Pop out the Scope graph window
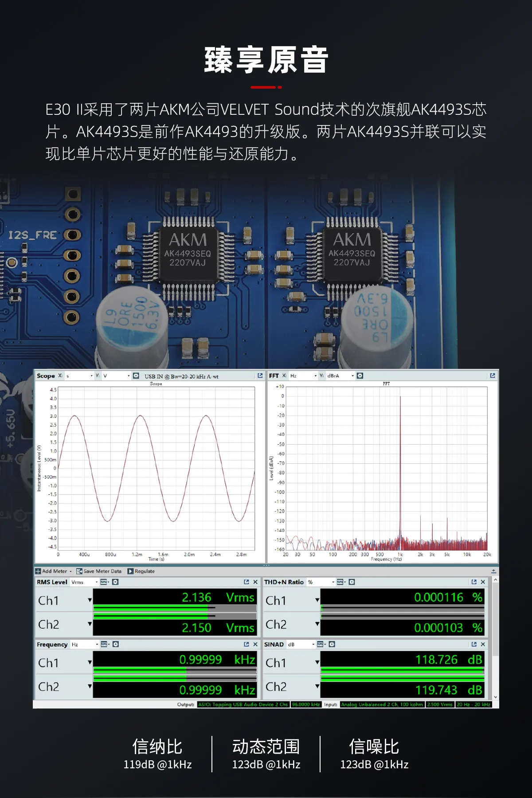The image size is (532, 798). pos(260,376)
